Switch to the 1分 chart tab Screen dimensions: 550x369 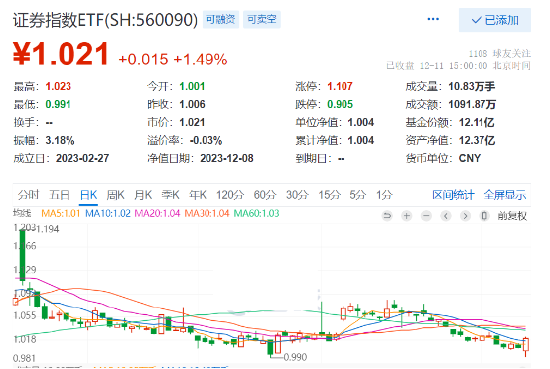click(384, 195)
